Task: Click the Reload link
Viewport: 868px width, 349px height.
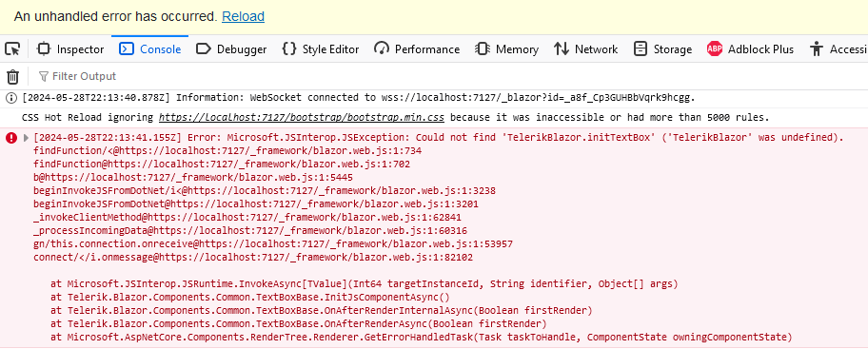Action: pos(243,16)
